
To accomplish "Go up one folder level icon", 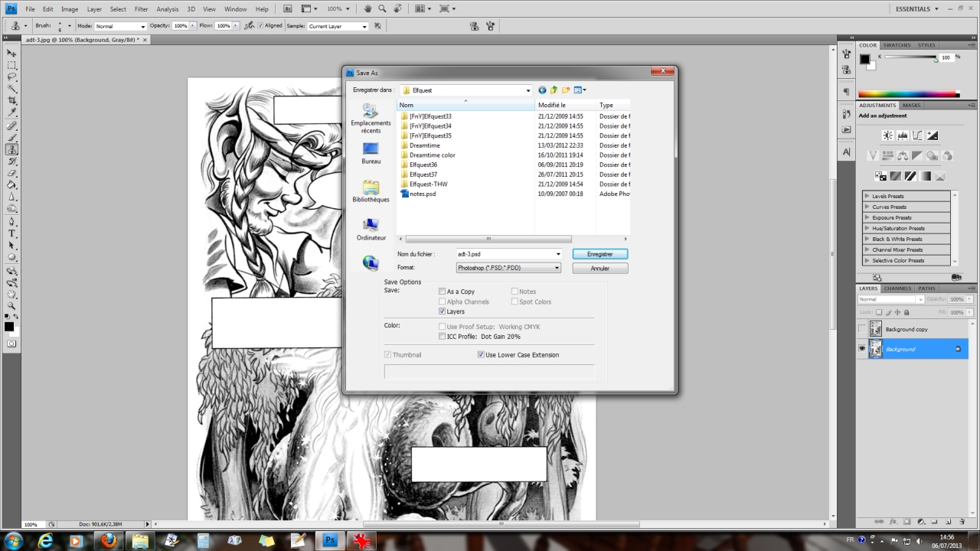I will coord(554,90).
